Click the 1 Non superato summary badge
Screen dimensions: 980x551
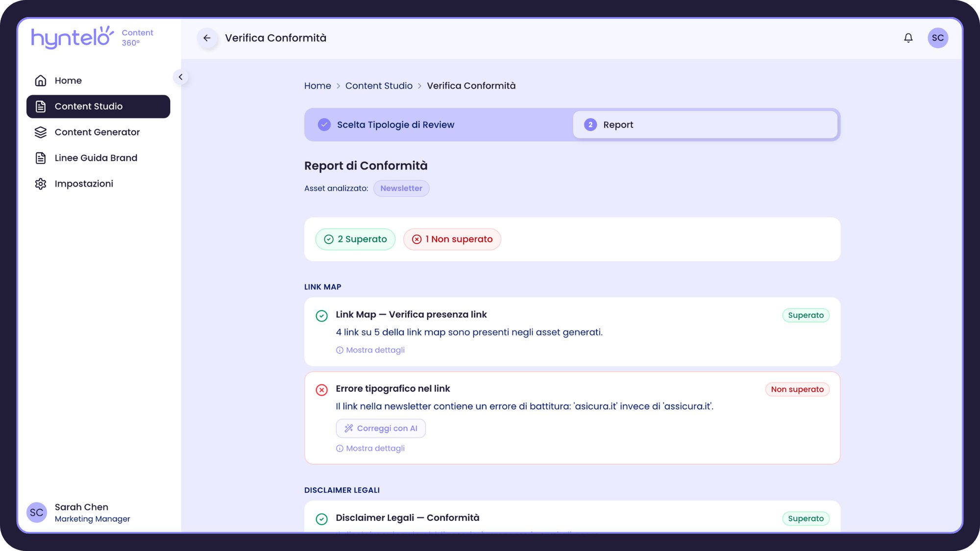(x=452, y=240)
